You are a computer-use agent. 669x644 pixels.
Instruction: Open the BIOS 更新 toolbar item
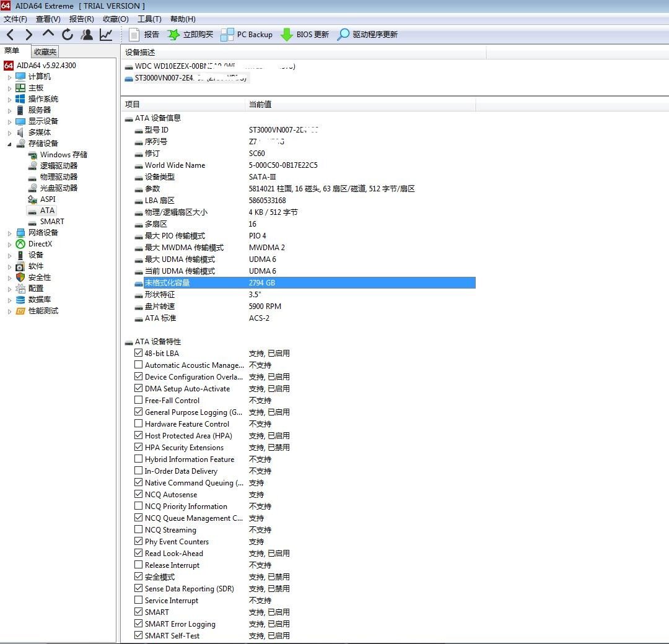[x=305, y=35]
